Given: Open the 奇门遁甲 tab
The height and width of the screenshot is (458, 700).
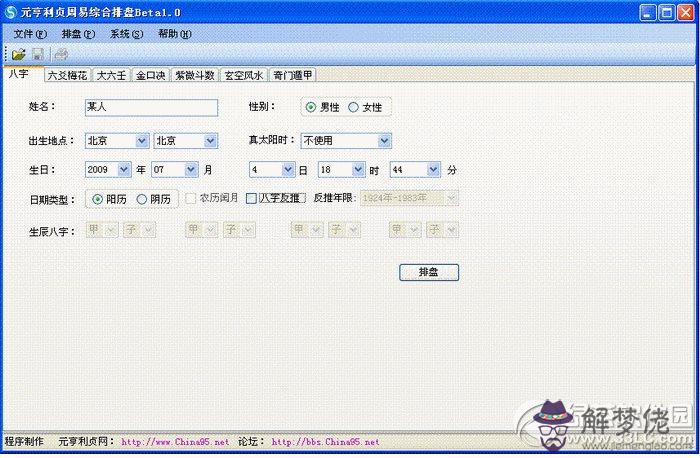Looking at the screenshot, I should tap(293, 75).
